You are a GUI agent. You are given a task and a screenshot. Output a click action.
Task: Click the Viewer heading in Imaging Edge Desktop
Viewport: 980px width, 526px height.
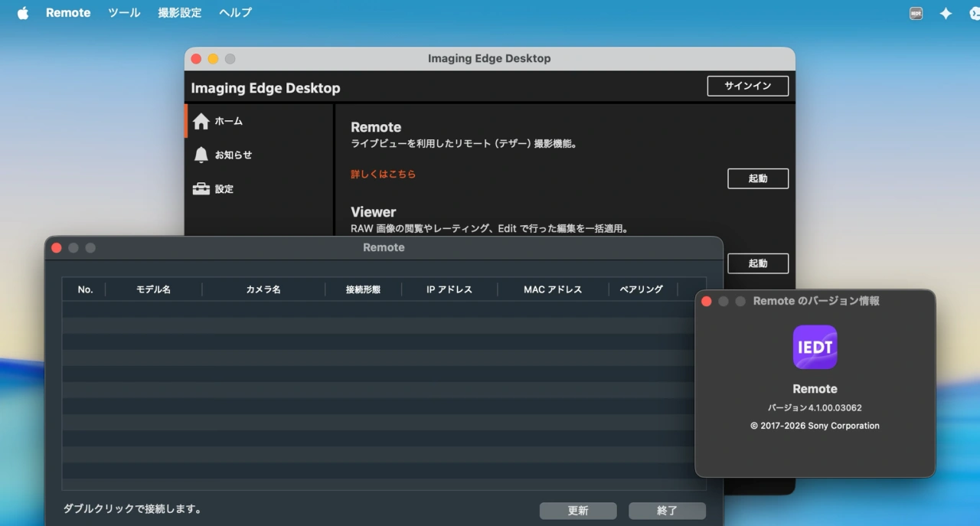point(374,212)
